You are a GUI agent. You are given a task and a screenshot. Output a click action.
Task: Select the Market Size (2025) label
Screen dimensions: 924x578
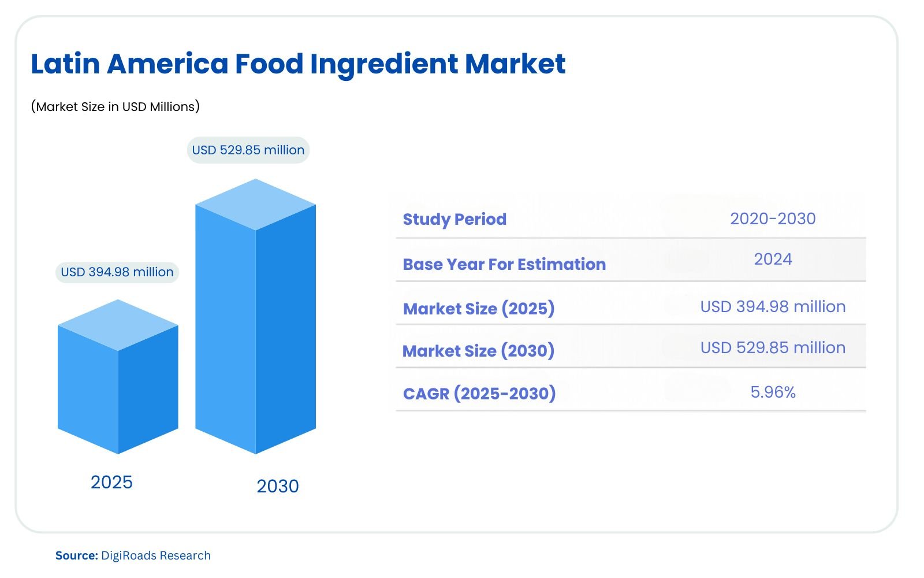479,309
